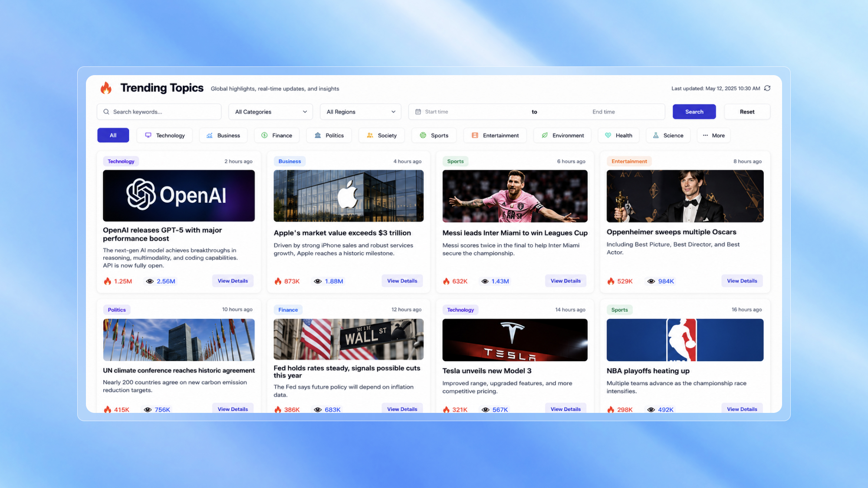
Task: Click the eye views icon on OpenAI card
Action: point(150,281)
